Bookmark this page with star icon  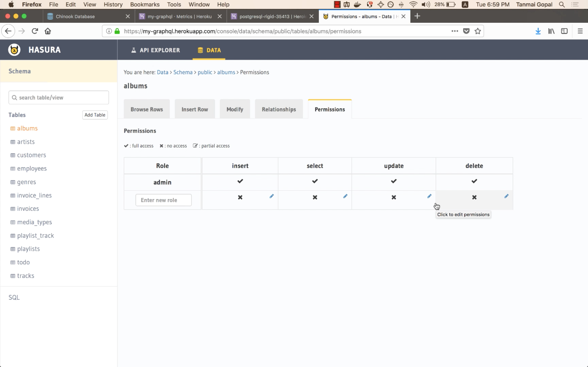point(478,31)
